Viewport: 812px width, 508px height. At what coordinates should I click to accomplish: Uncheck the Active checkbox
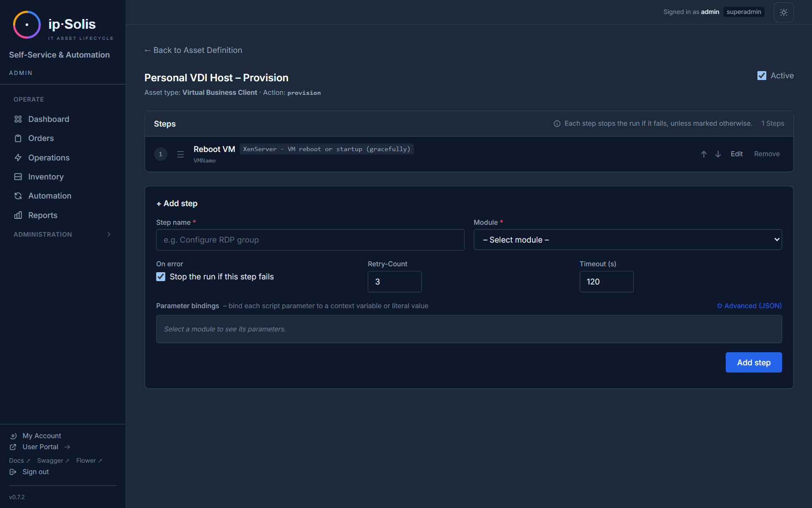(x=762, y=76)
